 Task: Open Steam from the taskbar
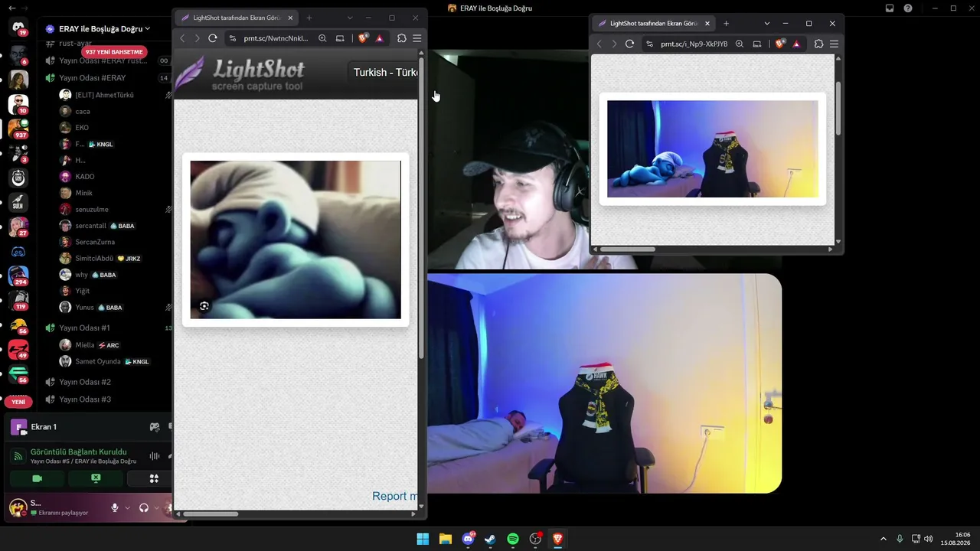click(490, 540)
